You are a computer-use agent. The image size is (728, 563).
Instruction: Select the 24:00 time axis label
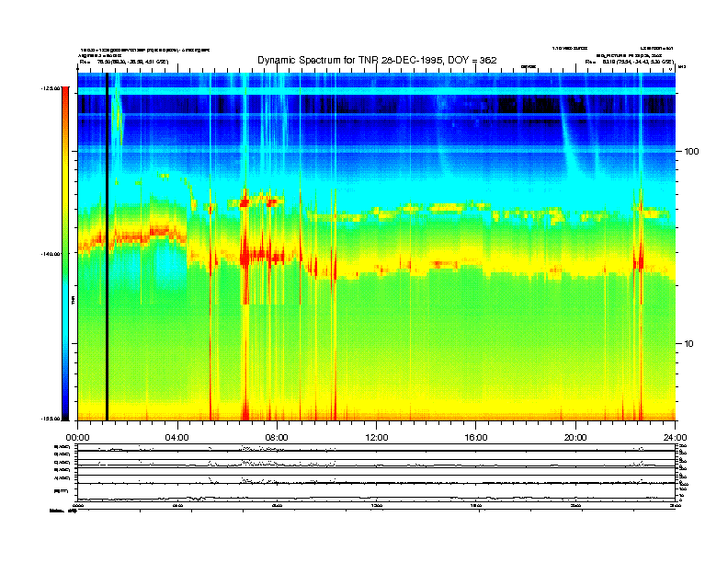click(676, 438)
